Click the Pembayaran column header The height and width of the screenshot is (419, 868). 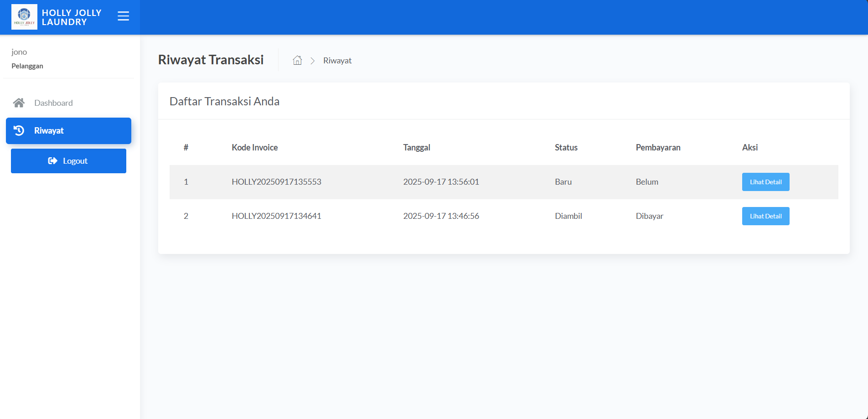(658, 148)
